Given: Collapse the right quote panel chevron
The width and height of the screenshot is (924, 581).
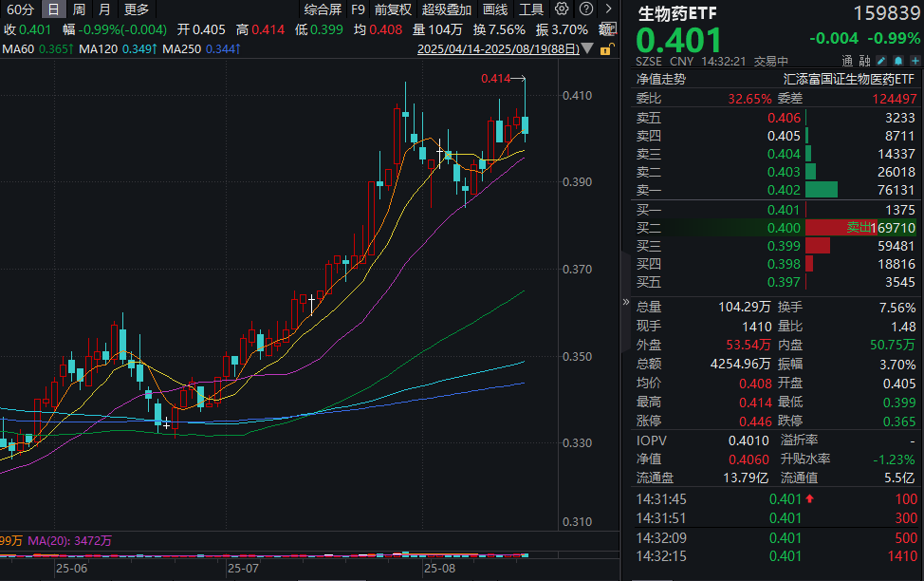Looking at the screenshot, I should coord(625,302).
